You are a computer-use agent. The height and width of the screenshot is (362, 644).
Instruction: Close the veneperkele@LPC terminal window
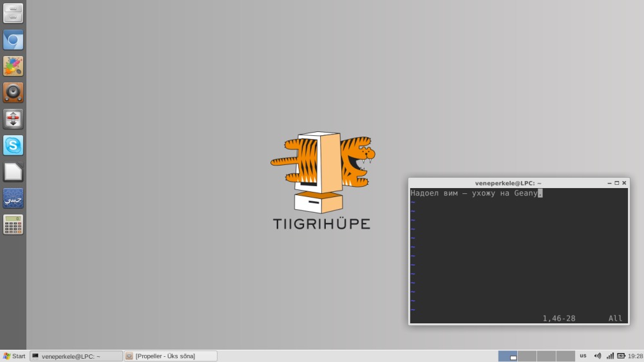(x=624, y=184)
